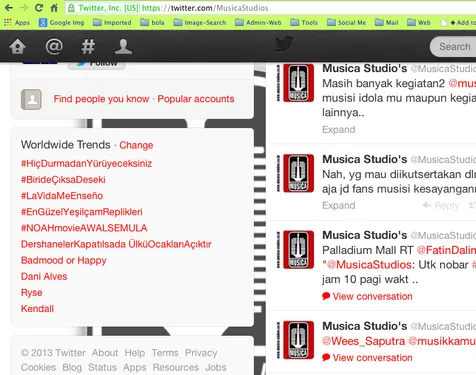Open trend #NOAHmovieAWALSEMULA

coord(84,228)
